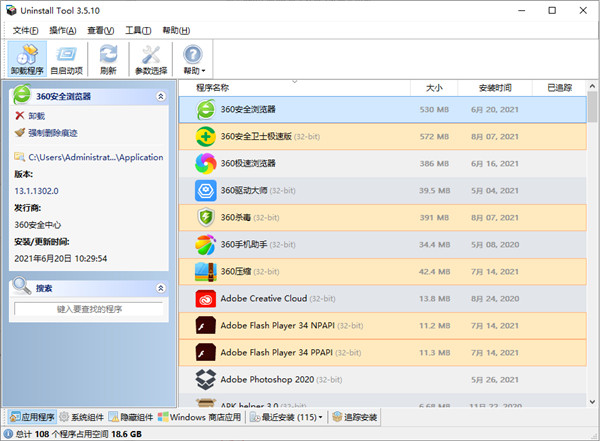Click the 360极速浏览器 icon
Screen dimensions: 600x441
(x=205, y=163)
